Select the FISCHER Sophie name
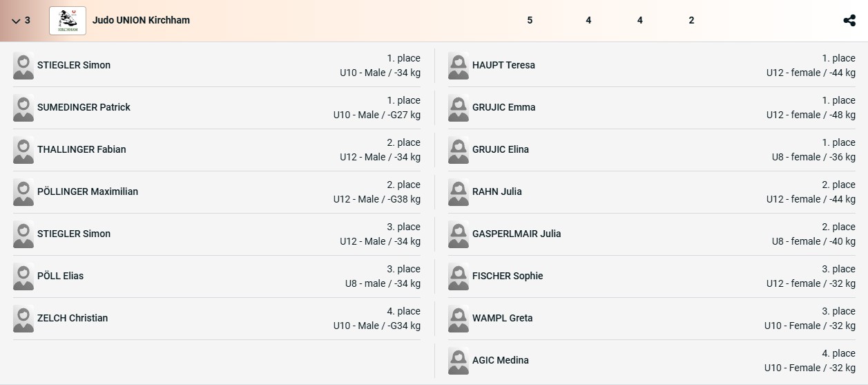 pyautogui.click(x=508, y=276)
